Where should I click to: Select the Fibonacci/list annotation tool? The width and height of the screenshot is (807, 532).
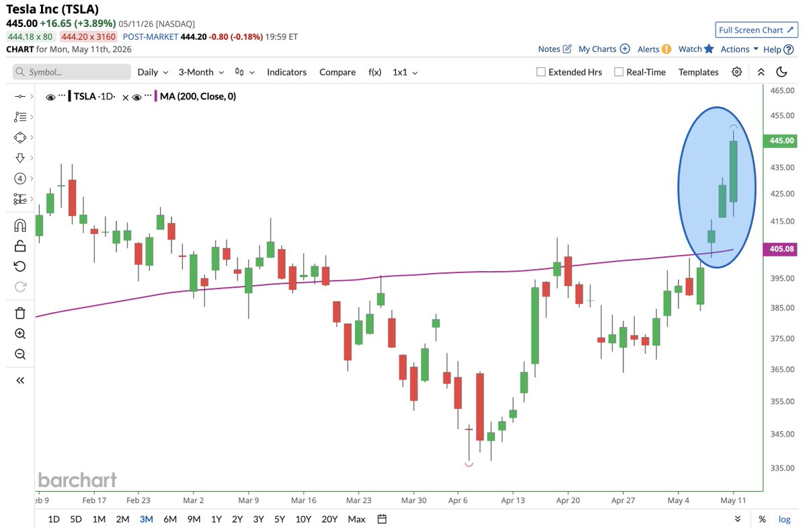[x=20, y=117]
